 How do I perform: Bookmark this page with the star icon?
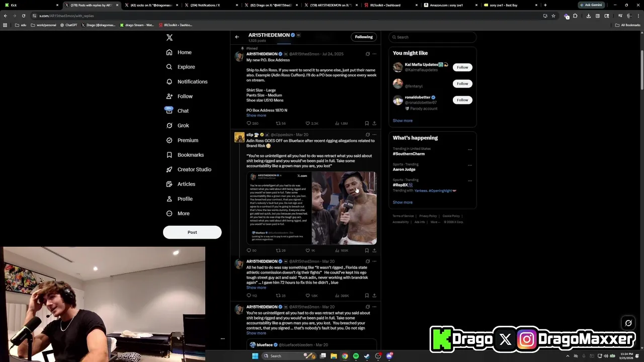point(553,16)
